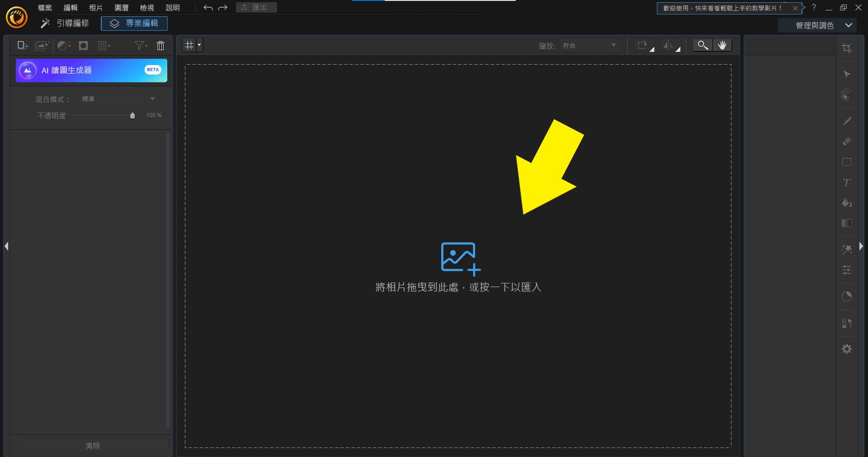Screen dimensions: 868x457
Task: Click the 匯出 export button
Action: 256,8
